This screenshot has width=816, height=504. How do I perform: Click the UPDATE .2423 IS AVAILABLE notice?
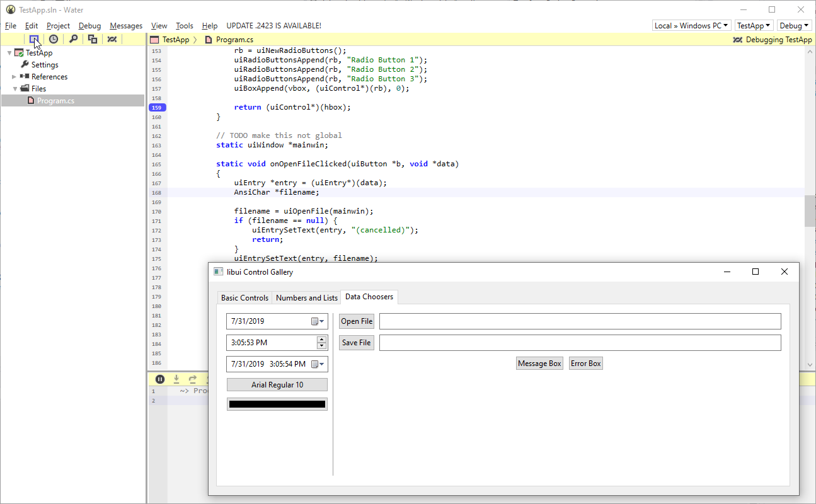273,26
